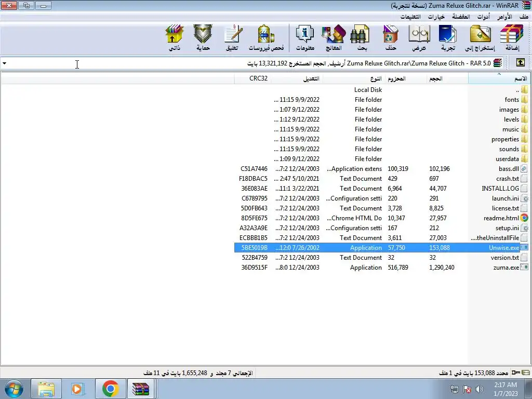Open the Wizard (المعالج) toolbar icon
Image resolution: width=532 pixels, height=399 pixels.
pyautogui.click(x=334, y=37)
